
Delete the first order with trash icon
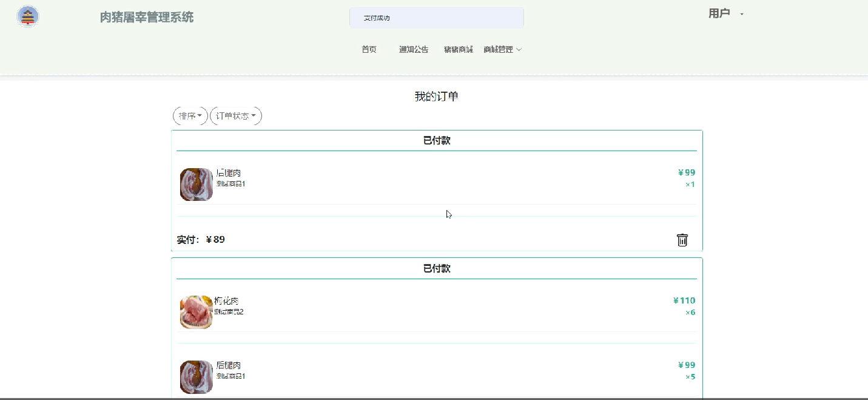pos(682,240)
